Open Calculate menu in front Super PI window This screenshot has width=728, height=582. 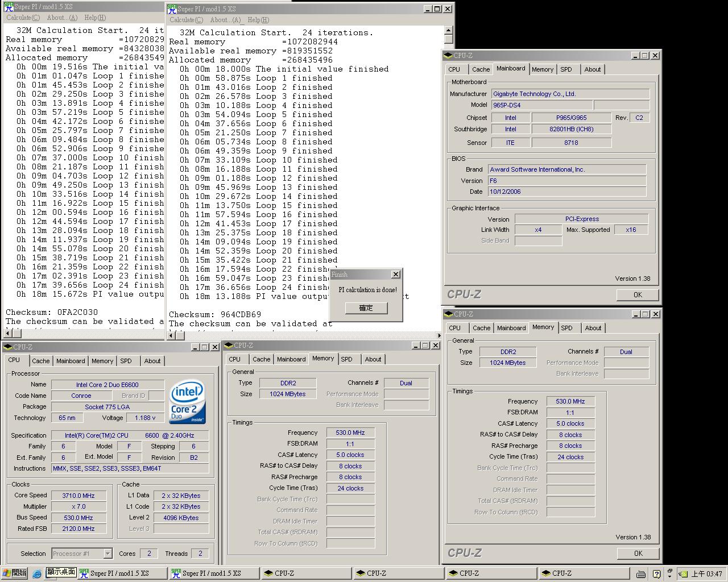point(186,20)
